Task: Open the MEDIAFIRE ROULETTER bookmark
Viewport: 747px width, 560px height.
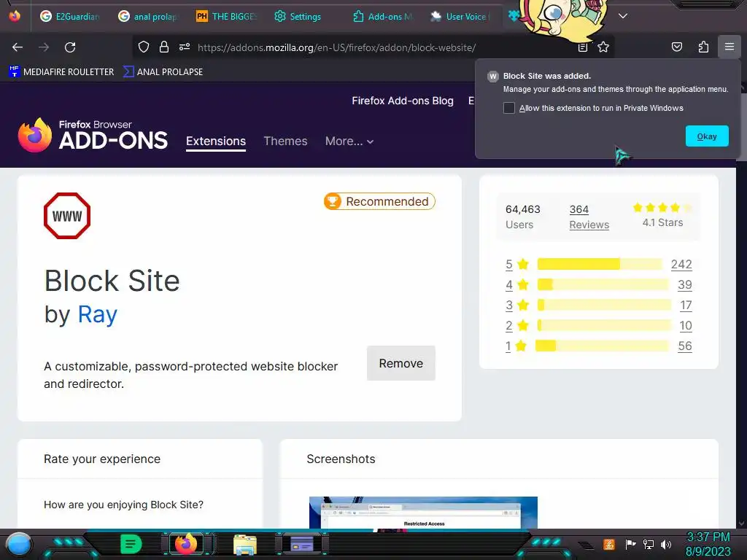Action: [x=62, y=72]
